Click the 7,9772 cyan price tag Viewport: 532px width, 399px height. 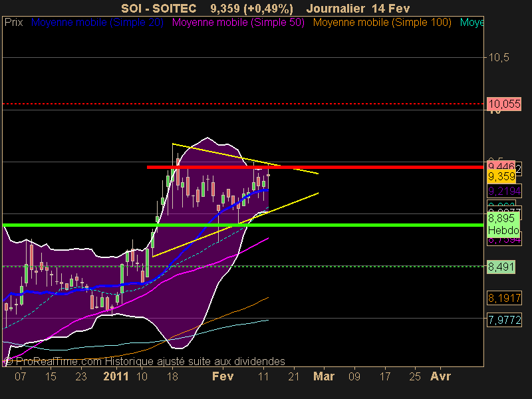pyautogui.click(x=504, y=320)
